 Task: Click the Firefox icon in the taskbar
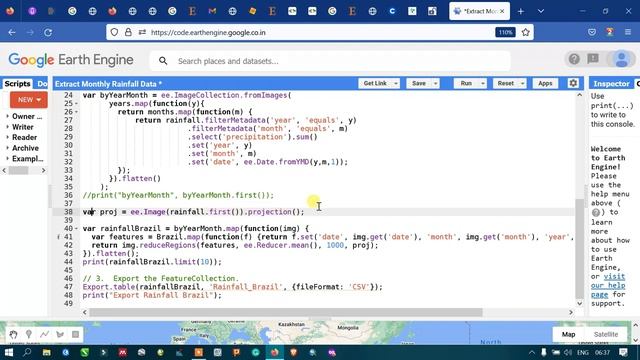pos(275,352)
